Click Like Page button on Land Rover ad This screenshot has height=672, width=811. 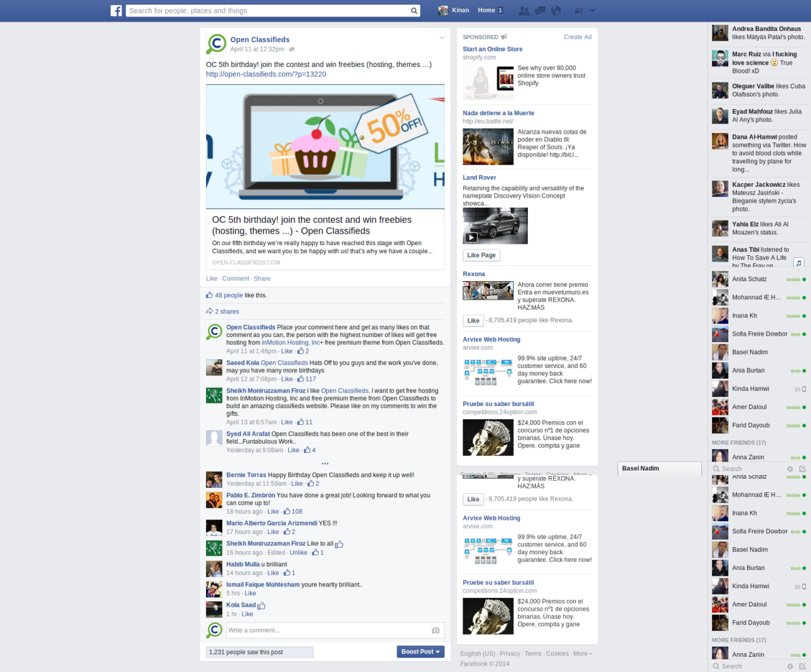(x=482, y=255)
